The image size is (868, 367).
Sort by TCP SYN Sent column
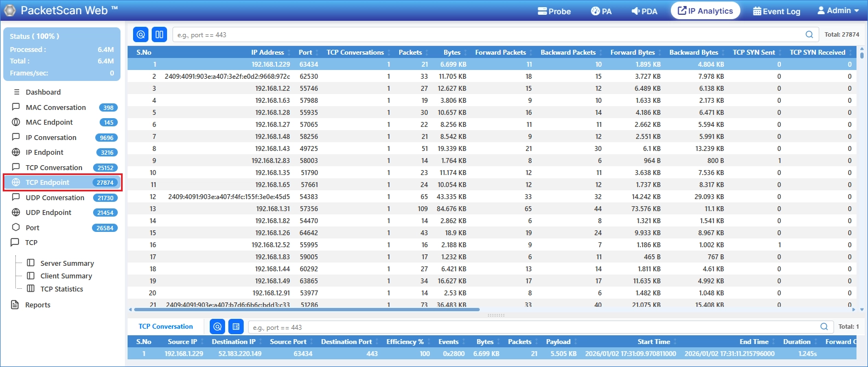pos(754,53)
